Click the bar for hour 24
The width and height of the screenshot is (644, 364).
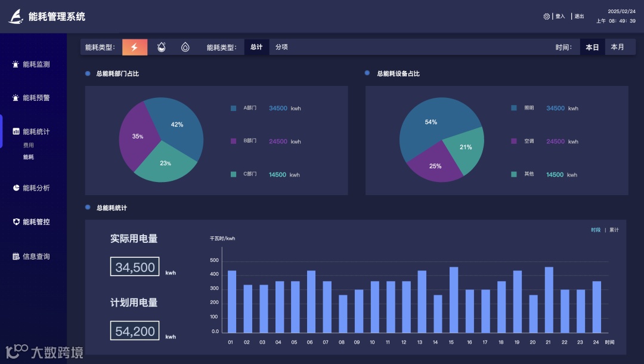click(597, 307)
